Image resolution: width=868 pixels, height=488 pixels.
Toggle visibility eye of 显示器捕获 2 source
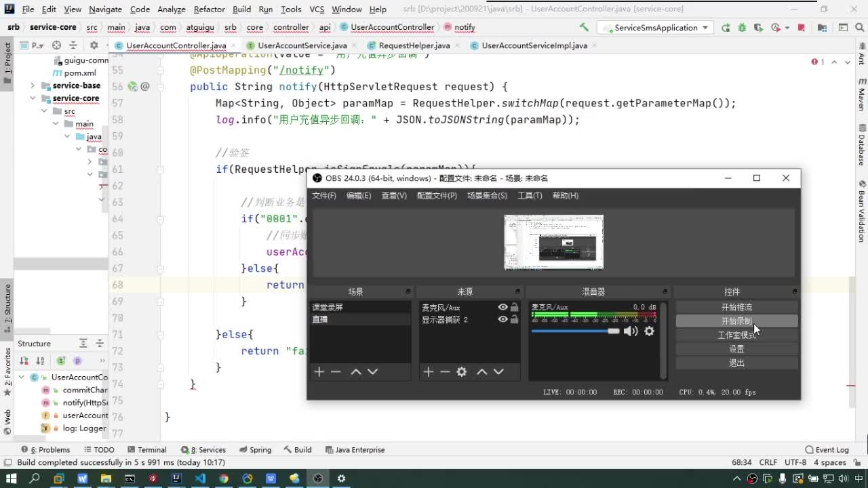point(502,319)
